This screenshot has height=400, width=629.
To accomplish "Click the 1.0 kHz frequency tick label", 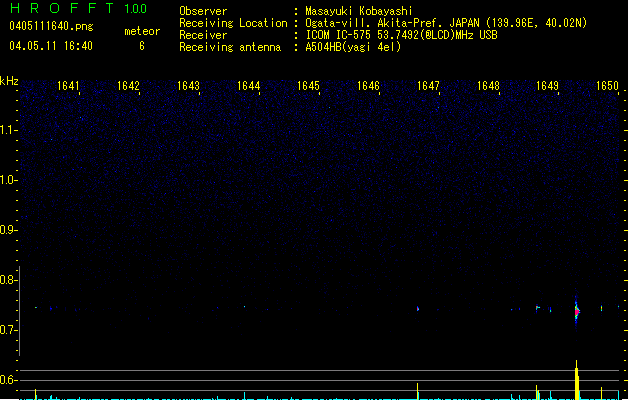I will tap(7, 180).
